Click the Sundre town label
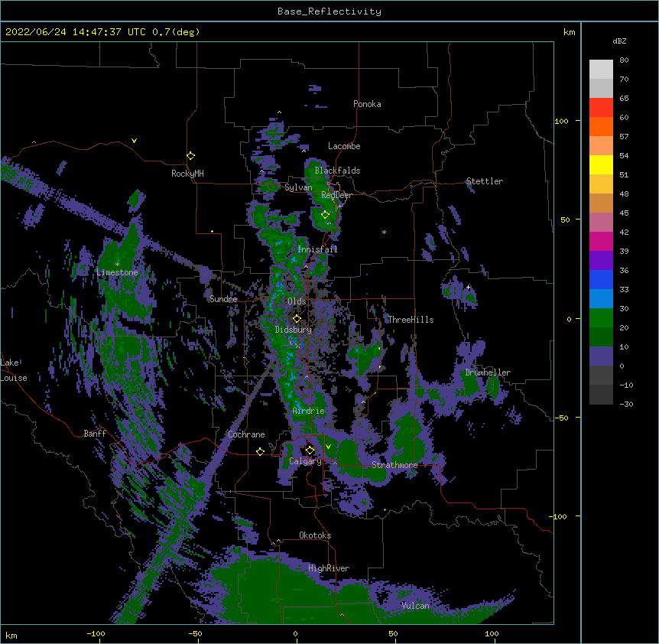The height and width of the screenshot is (644, 659). 223,299
